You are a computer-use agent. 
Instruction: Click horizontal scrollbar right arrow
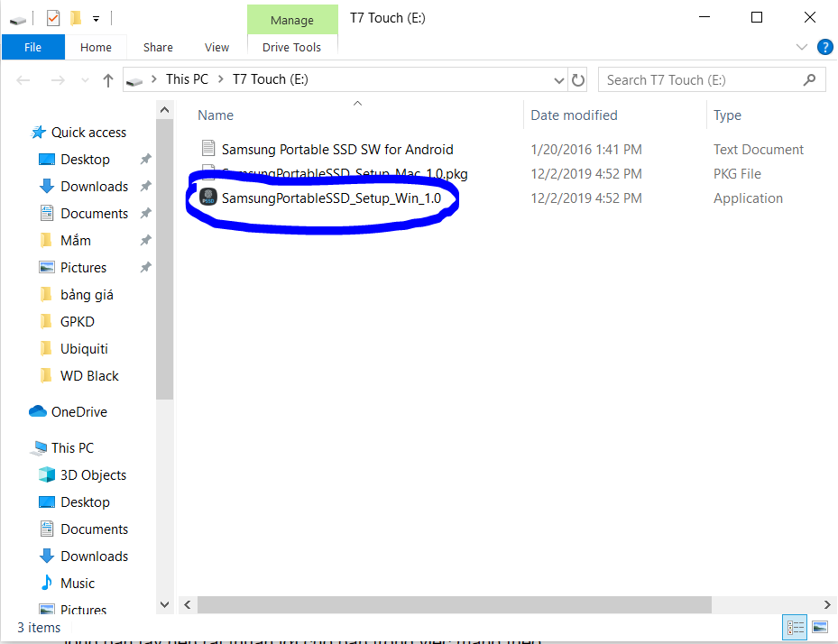827,604
